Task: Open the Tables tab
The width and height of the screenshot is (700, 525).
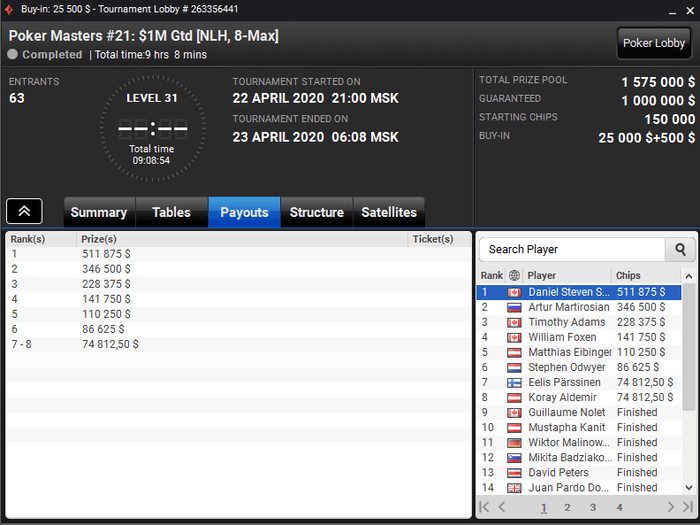Action: [171, 212]
